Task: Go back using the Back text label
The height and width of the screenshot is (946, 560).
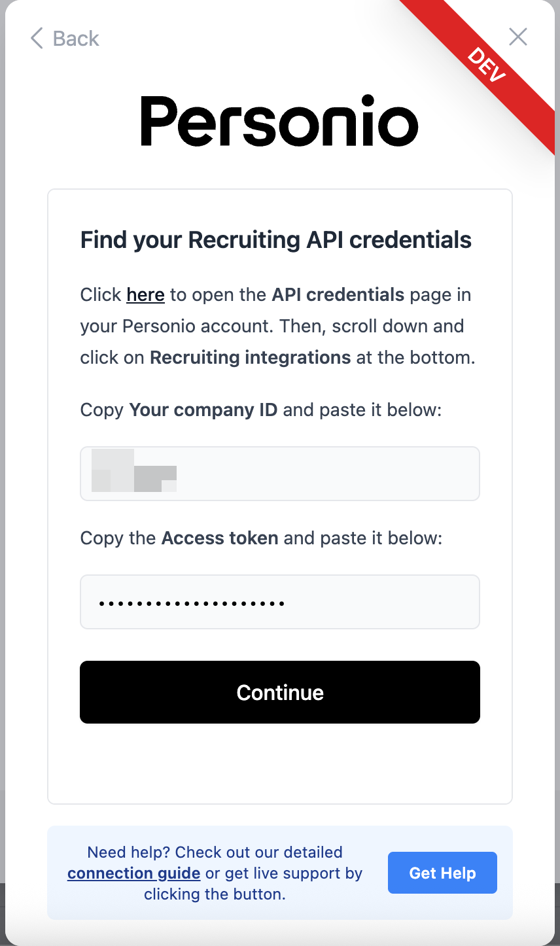Action: [x=76, y=39]
